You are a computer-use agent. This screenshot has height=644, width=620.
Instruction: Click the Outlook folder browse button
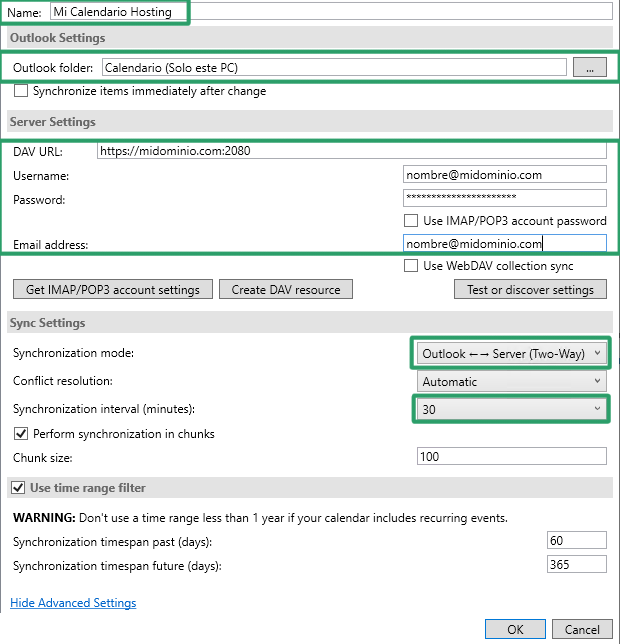click(590, 68)
